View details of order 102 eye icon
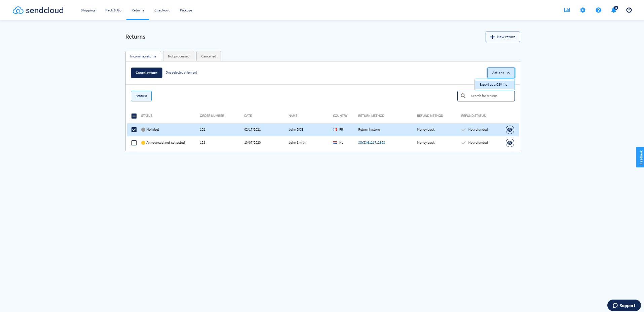 [510, 130]
